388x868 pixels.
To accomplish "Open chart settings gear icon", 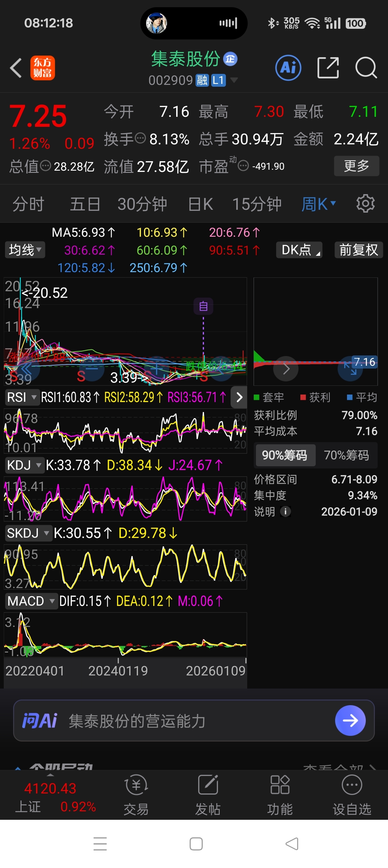I will [365, 204].
